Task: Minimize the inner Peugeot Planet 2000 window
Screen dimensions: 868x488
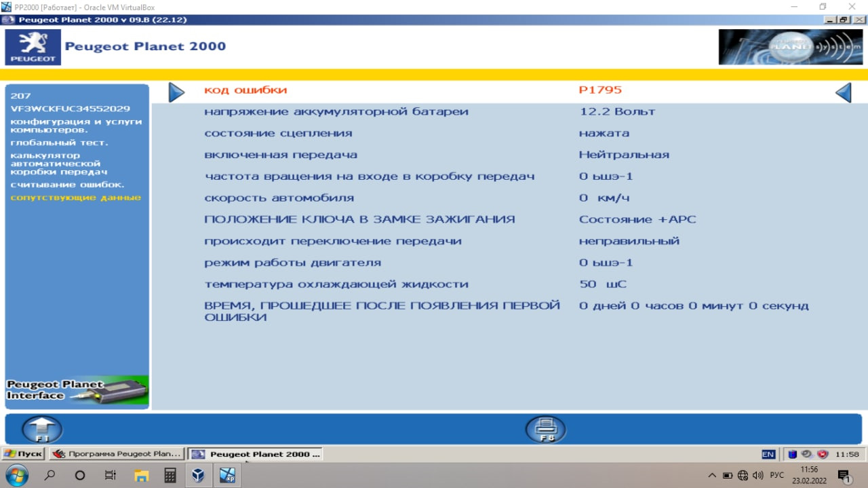Action: click(x=831, y=20)
